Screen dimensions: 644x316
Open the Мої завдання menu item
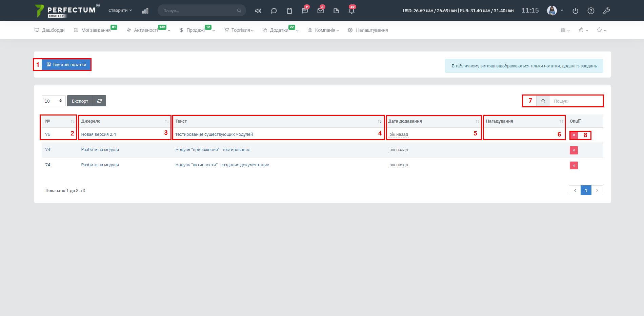pyautogui.click(x=95, y=30)
